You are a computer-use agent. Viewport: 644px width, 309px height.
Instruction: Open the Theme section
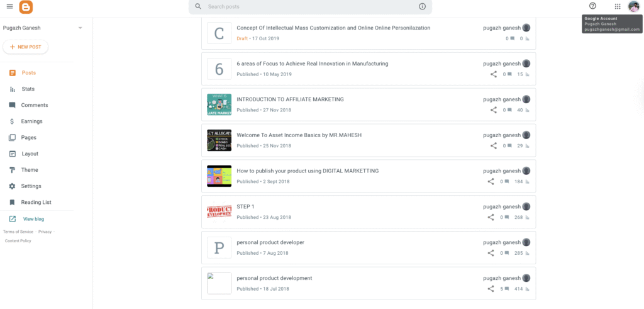(x=29, y=170)
